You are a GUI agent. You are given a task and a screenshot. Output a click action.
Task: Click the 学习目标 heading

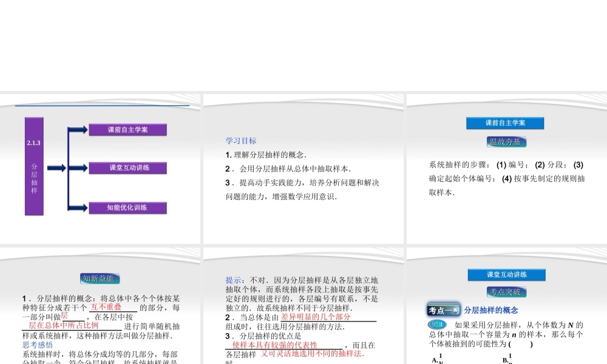click(x=241, y=141)
